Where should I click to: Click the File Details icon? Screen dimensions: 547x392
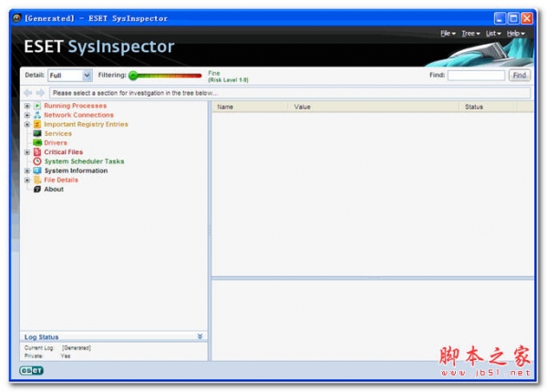tap(37, 180)
